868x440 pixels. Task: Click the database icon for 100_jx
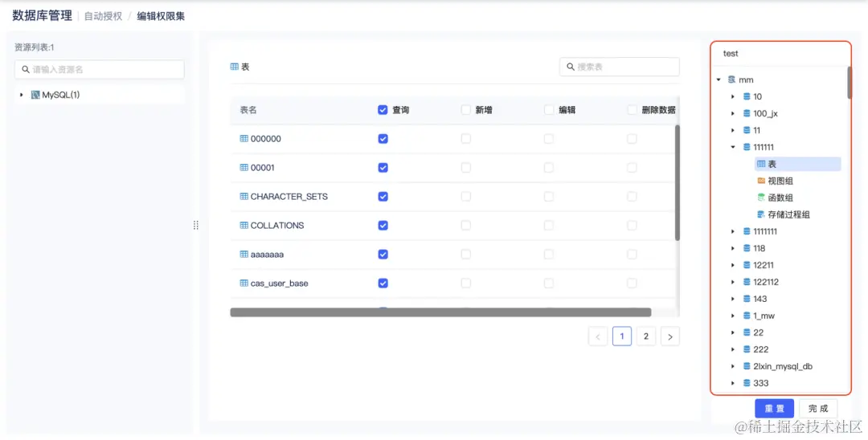coord(747,113)
